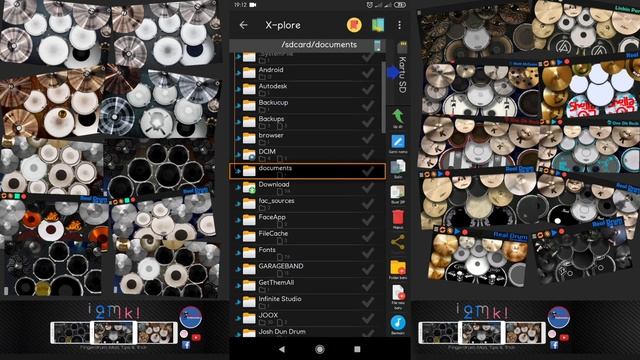Select the Backups folder name
The width and height of the screenshot is (640, 360).
[x=271, y=119]
